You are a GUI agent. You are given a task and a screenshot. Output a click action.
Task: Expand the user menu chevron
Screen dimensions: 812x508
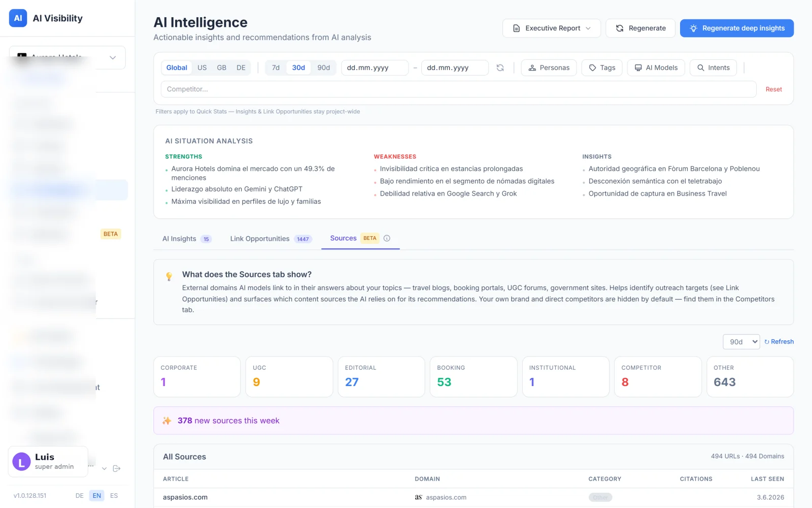coord(104,468)
